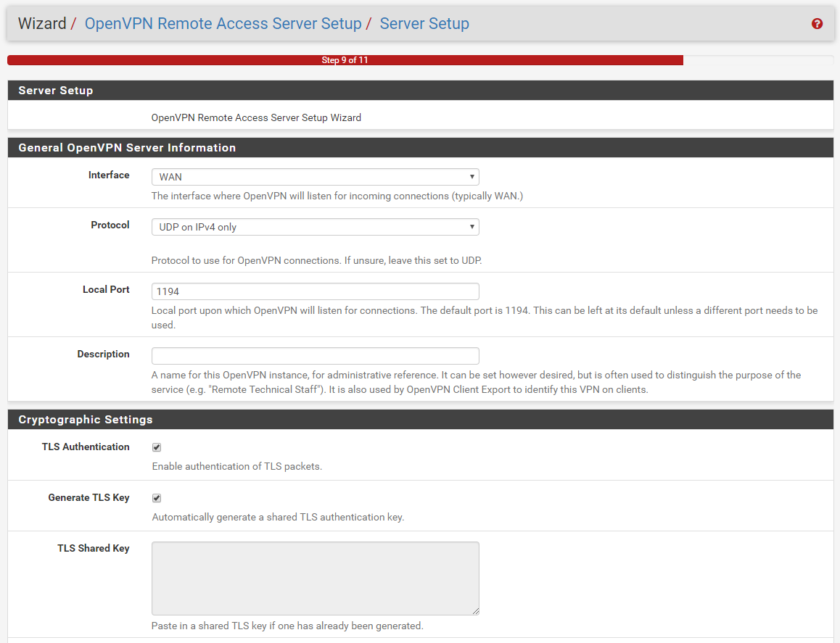Screen dimensions: 840x643
Task: Click the Cryptographic Settings section heading
Action: 86,420
